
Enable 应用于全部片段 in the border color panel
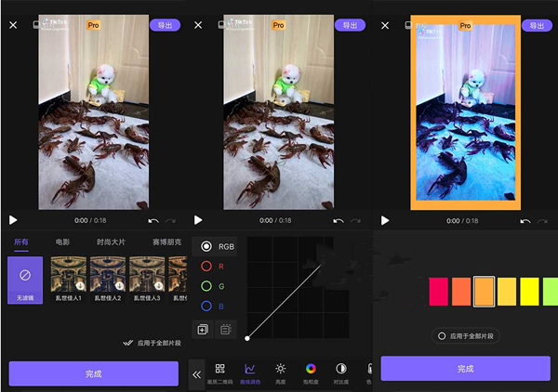[442, 335]
